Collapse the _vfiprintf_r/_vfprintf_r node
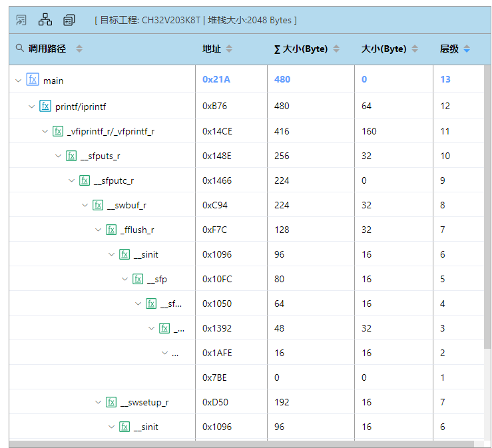 coord(45,131)
